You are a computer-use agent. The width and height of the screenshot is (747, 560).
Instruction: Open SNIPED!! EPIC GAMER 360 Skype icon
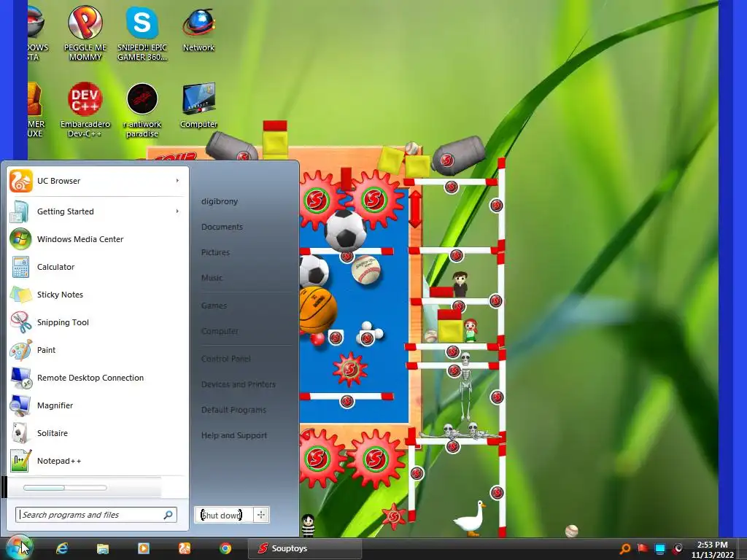(x=142, y=34)
